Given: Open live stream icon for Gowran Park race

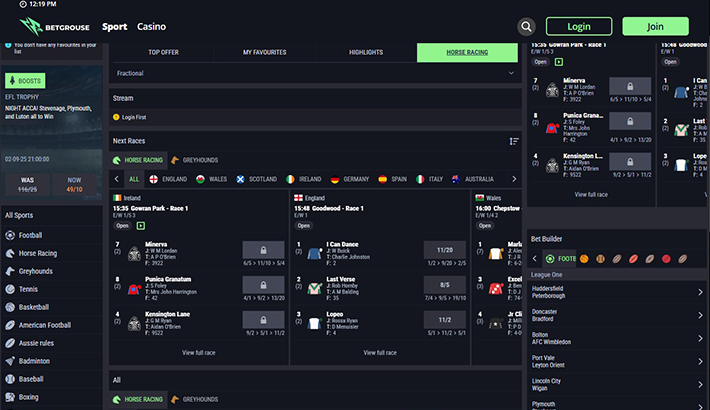Looking at the screenshot, I should click(x=140, y=226).
